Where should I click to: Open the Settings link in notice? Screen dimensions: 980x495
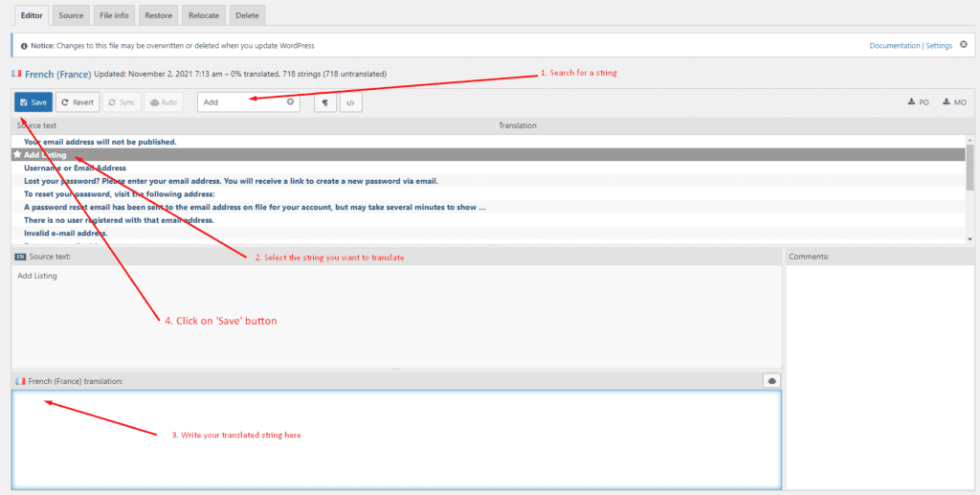(939, 46)
